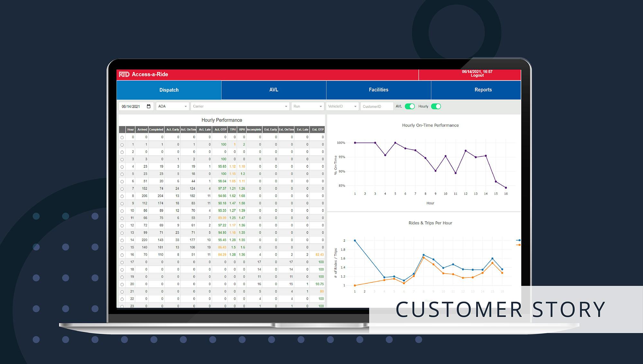The height and width of the screenshot is (364, 643).
Task: Sort by the Arrived column header
Action: point(142,130)
